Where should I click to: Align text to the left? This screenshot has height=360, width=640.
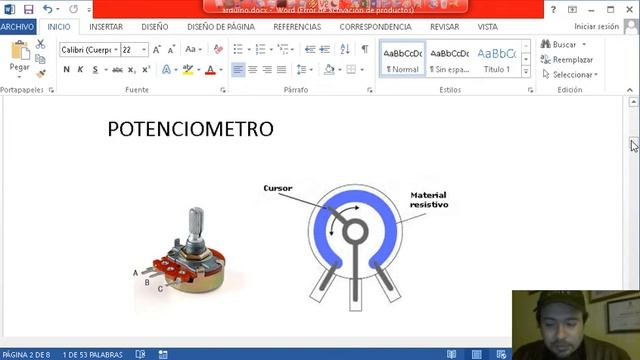[238, 70]
